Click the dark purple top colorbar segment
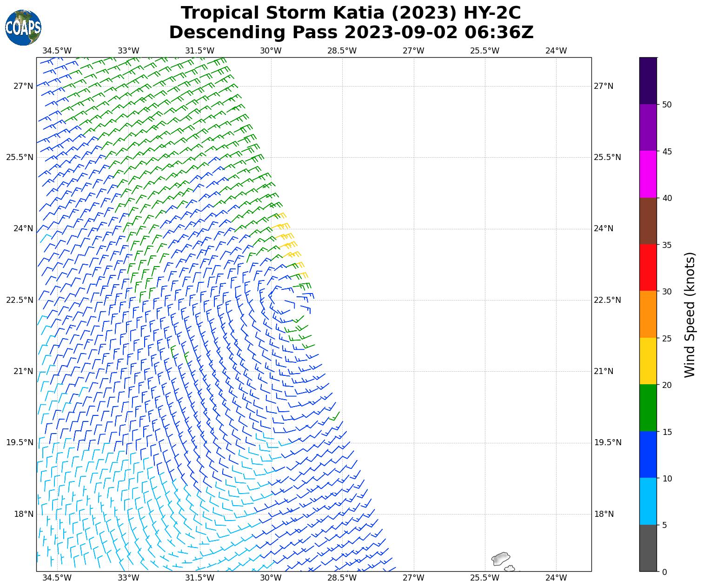This screenshot has height=588, width=703. click(x=648, y=80)
